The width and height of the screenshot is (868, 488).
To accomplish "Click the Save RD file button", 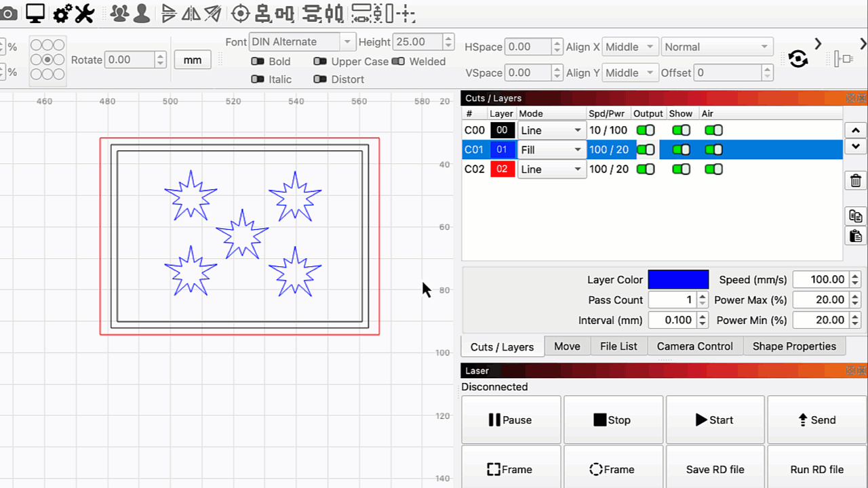I will pyautogui.click(x=715, y=469).
